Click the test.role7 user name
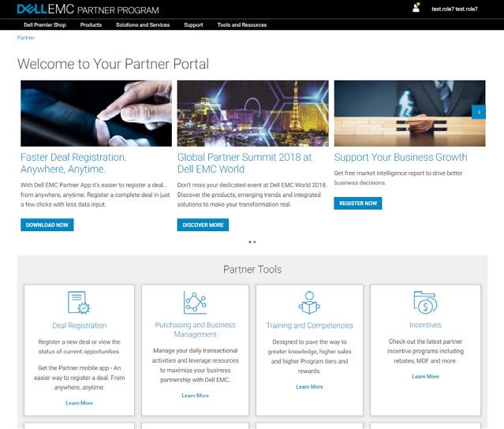Image resolution: width=504 pixels, height=429 pixels. coord(454,9)
